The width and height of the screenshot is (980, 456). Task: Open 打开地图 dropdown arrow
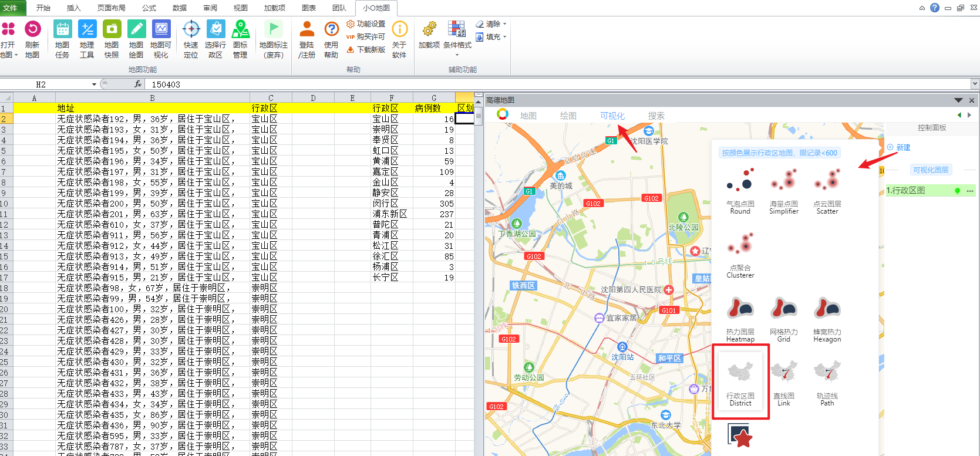point(16,55)
